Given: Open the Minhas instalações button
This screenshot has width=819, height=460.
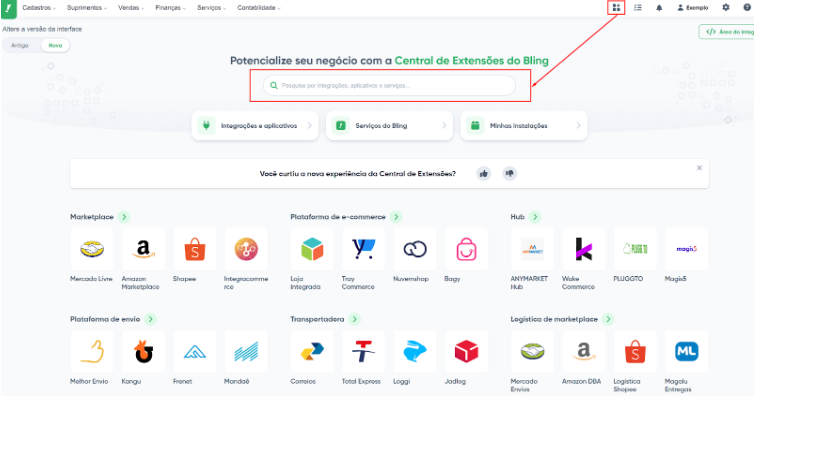Looking at the screenshot, I should pyautogui.click(x=523, y=126).
